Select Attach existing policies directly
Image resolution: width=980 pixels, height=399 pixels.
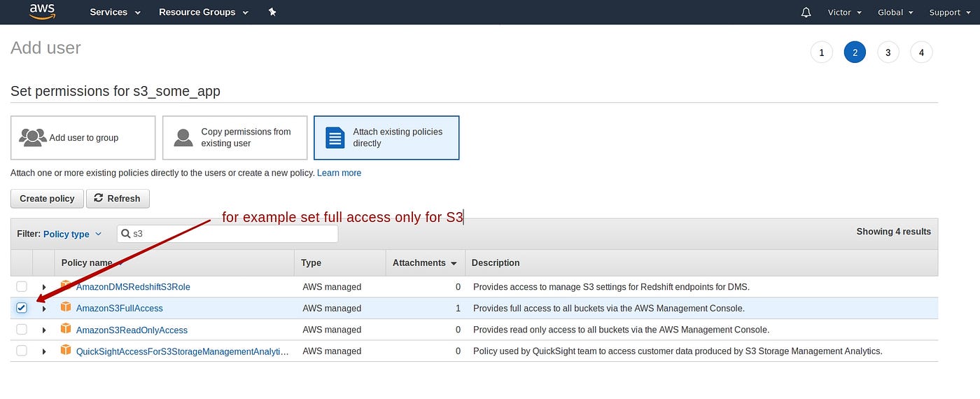coord(386,138)
